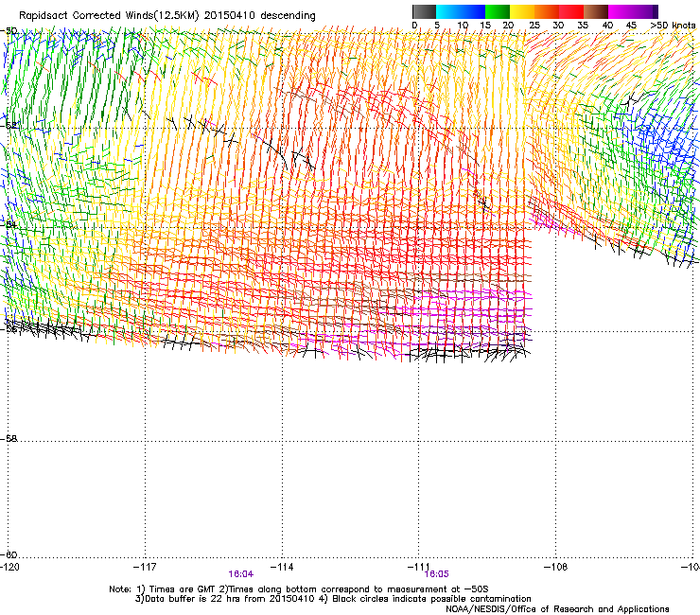This screenshot has height=615, width=700.
Task: Click the longitude label '-117'
Action: tap(145, 567)
